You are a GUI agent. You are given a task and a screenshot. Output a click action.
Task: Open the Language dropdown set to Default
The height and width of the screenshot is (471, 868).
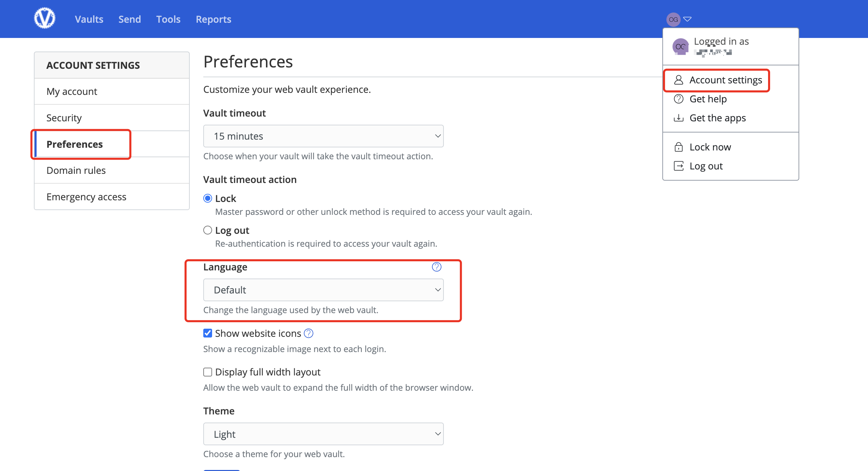[x=323, y=290]
